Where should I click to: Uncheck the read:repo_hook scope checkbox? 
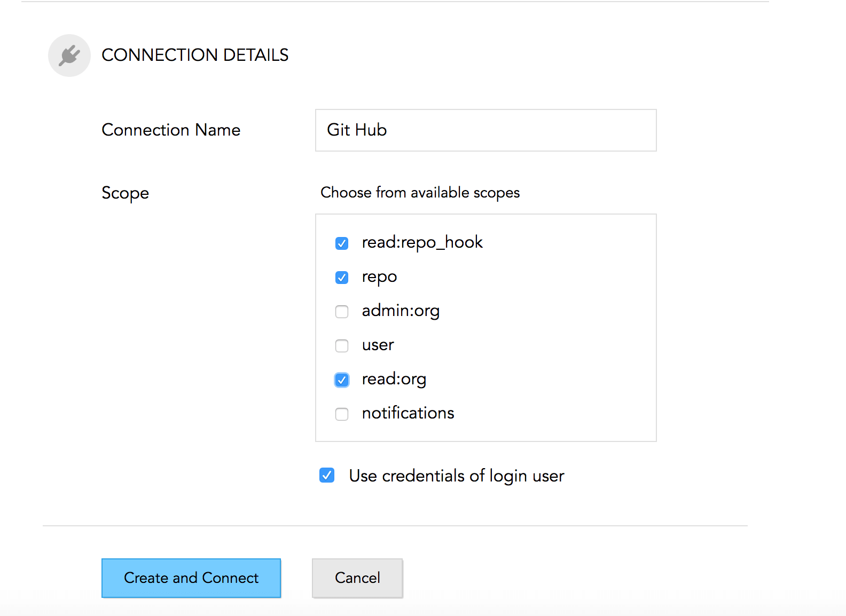tap(342, 243)
